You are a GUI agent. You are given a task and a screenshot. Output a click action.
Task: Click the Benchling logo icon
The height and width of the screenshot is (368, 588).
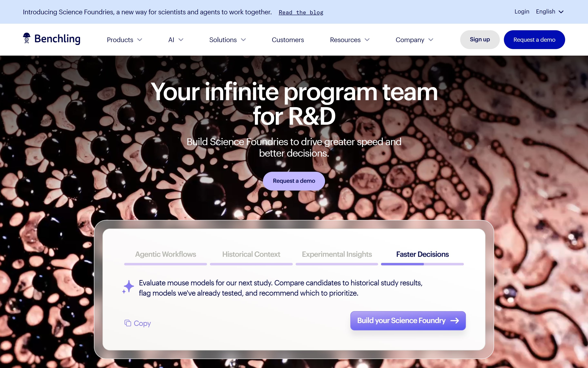coord(27,38)
